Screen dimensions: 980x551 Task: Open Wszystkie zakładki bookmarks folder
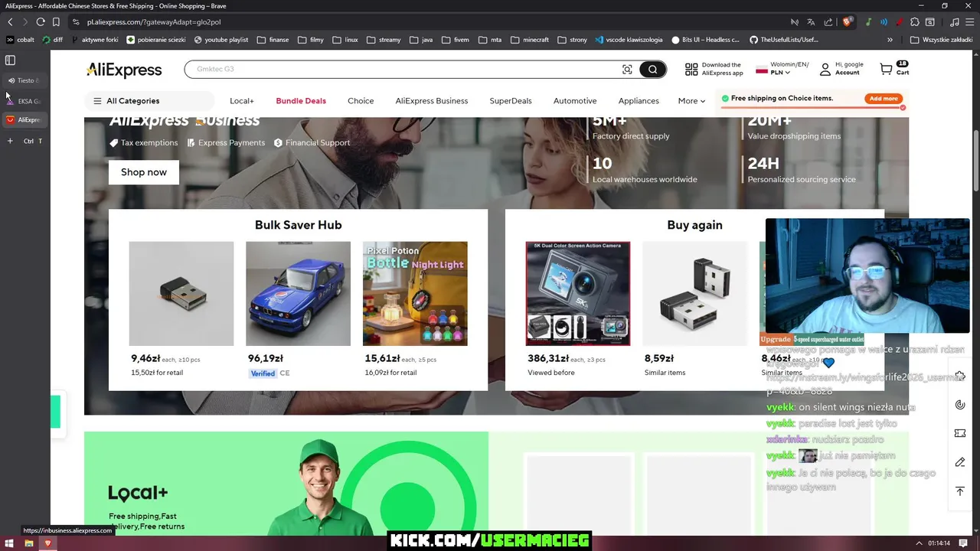click(941, 40)
